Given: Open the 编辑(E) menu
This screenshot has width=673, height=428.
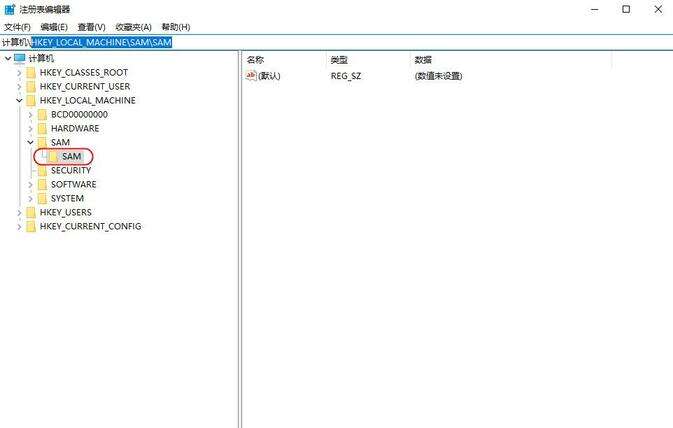Looking at the screenshot, I should click(54, 27).
